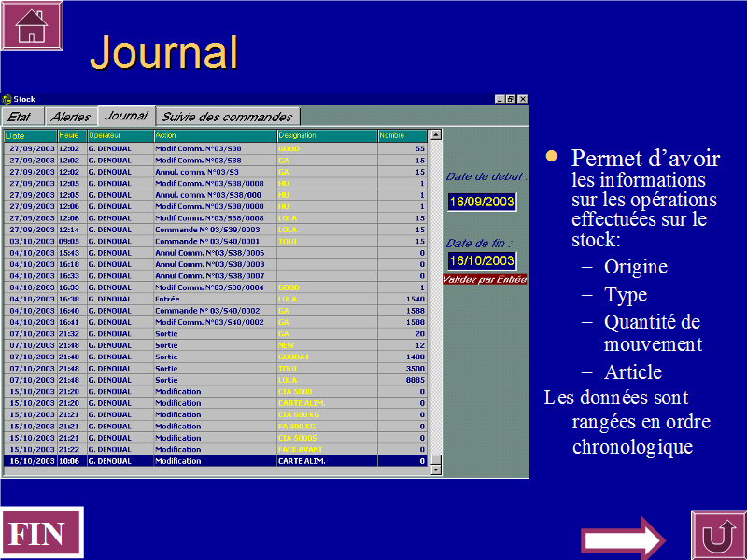747x560 pixels.
Task: Click the CIA 600 KG designation cell
Action: (x=328, y=414)
